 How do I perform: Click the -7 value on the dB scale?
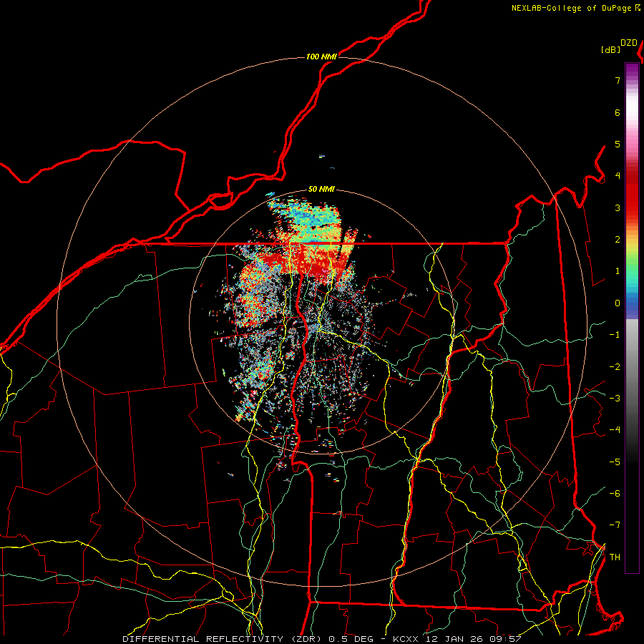(x=615, y=525)
